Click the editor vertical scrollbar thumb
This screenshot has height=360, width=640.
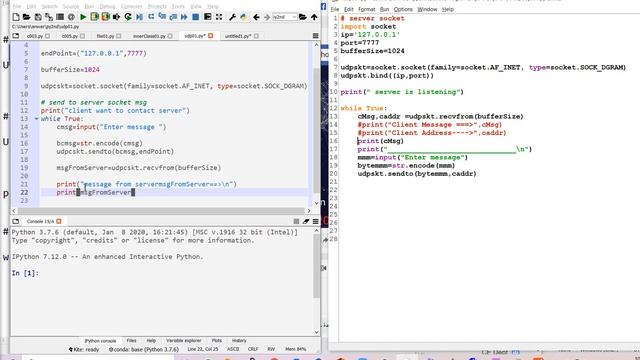click(317, 131)
